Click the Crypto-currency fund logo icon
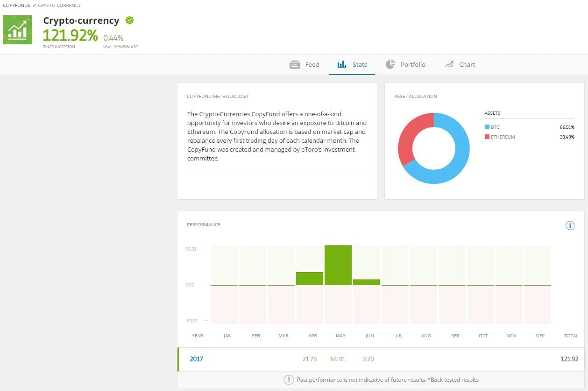The width and height of the screenshot is (588, 391). coord(18,30)
